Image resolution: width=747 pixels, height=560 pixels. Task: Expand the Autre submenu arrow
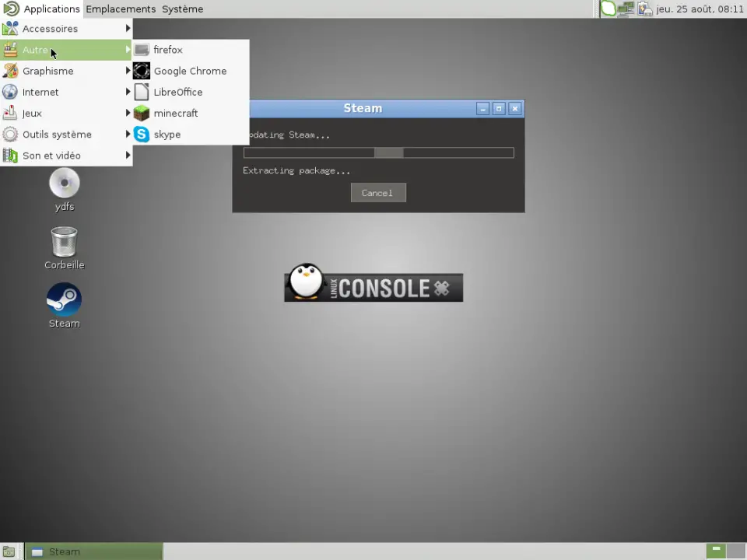click(128, 50)
